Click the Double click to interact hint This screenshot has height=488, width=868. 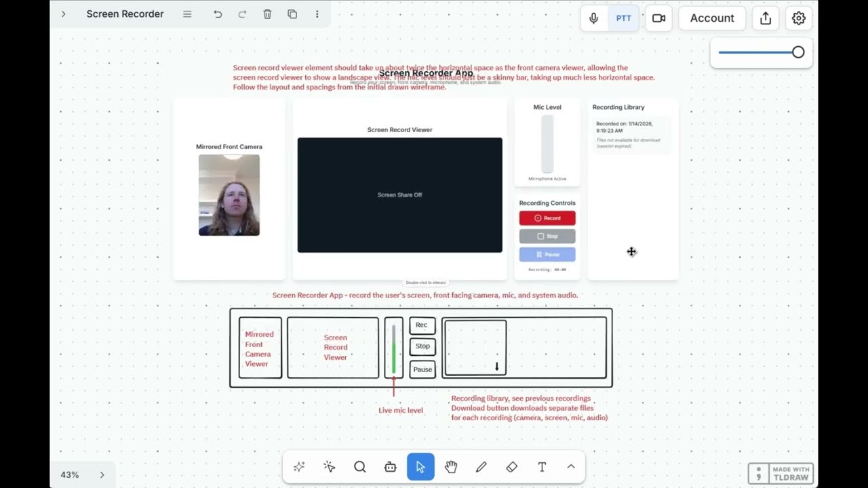click(x=426, y=283)
